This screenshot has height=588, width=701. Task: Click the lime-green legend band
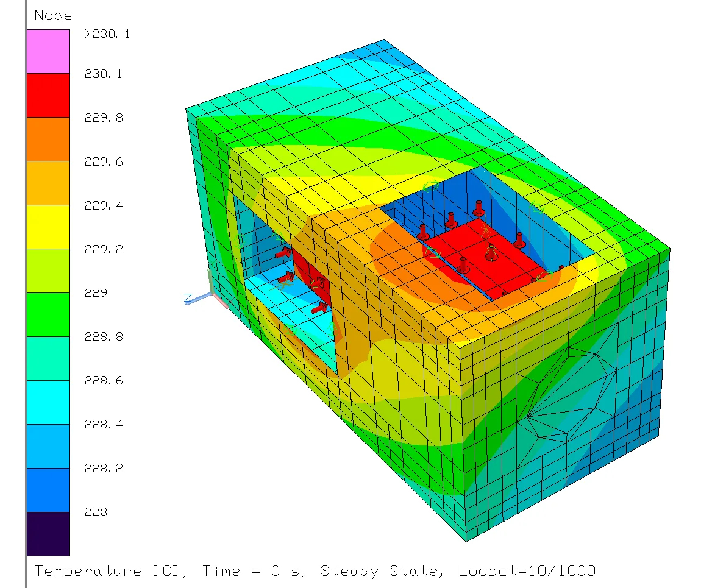[x=48, y=271]
